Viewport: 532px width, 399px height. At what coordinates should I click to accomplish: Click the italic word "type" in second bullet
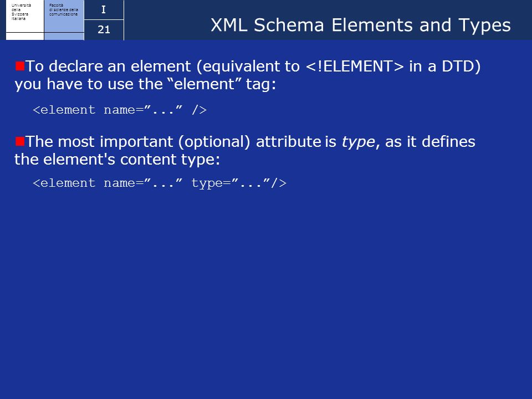coord(359,142)
